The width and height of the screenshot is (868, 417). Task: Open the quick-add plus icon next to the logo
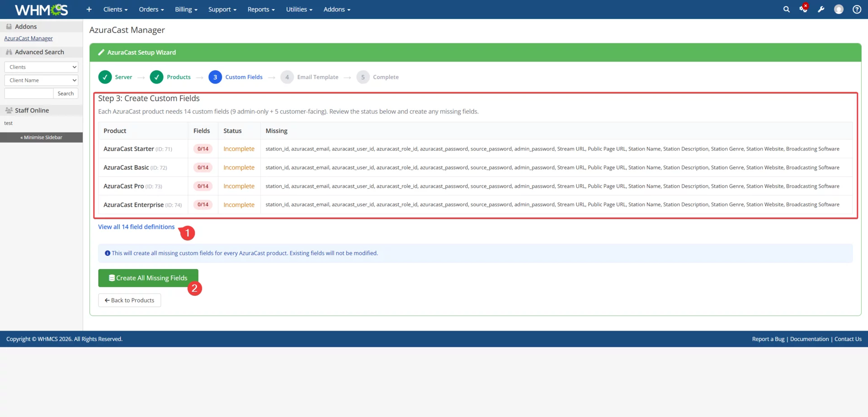click(89, 9)
